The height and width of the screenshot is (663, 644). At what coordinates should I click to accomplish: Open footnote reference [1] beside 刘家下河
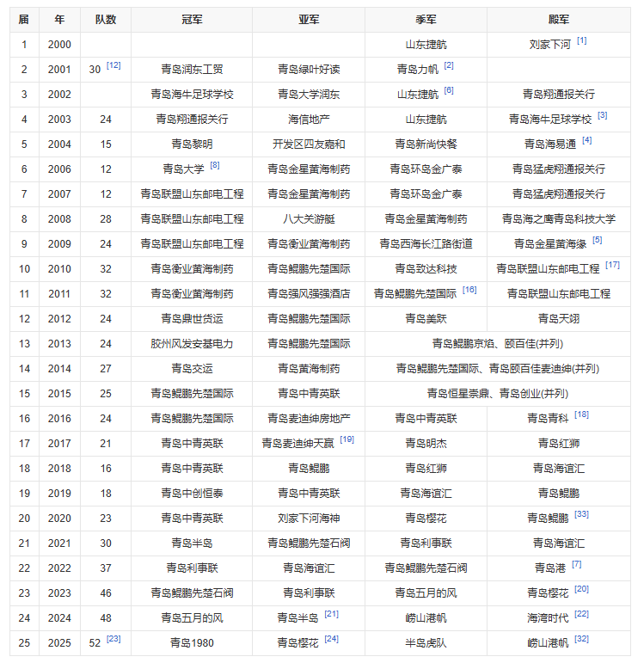(582, 40)
